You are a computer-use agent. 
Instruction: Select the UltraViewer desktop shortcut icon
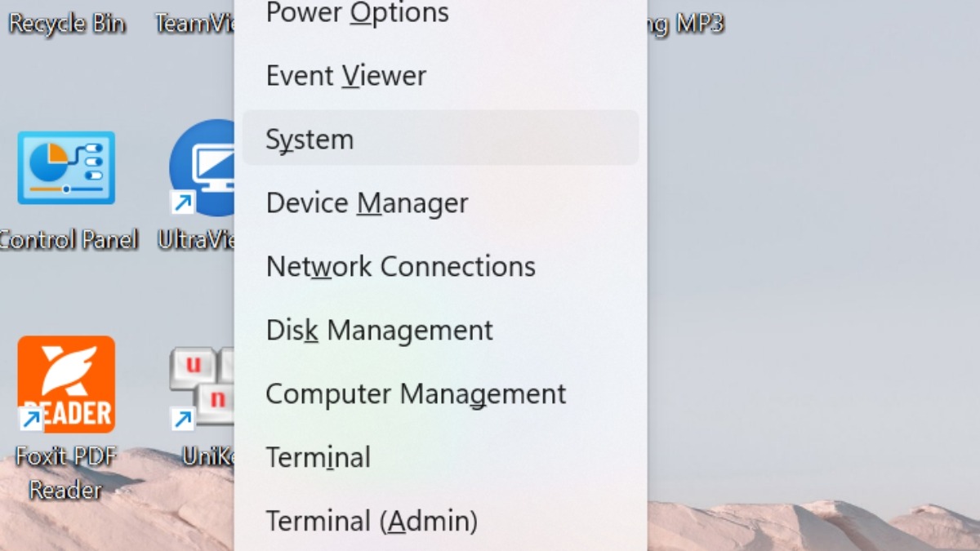click(x=202, y=167)
